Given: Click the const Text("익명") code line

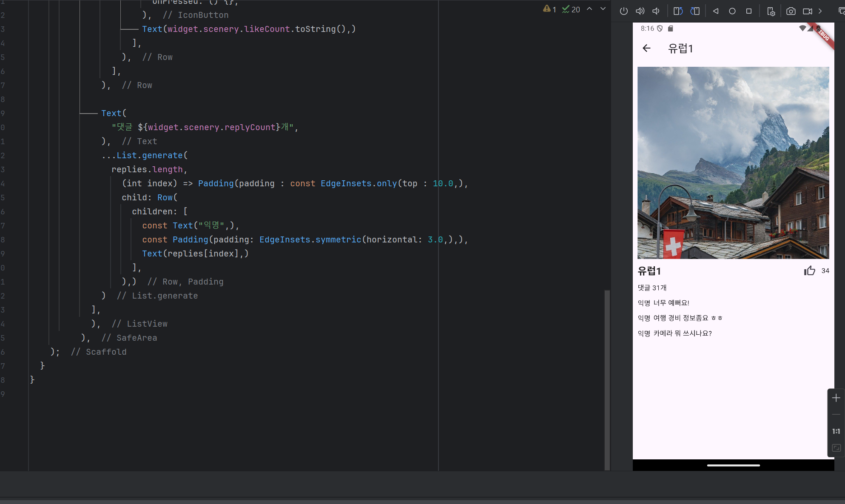Looking at the screenshot, I should point(191,225).
